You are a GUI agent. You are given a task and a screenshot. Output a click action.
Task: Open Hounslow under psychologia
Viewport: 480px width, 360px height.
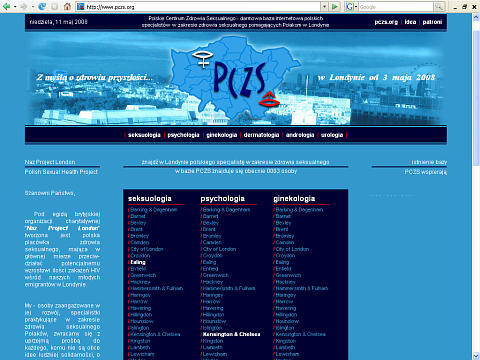(x=214, y=321)
